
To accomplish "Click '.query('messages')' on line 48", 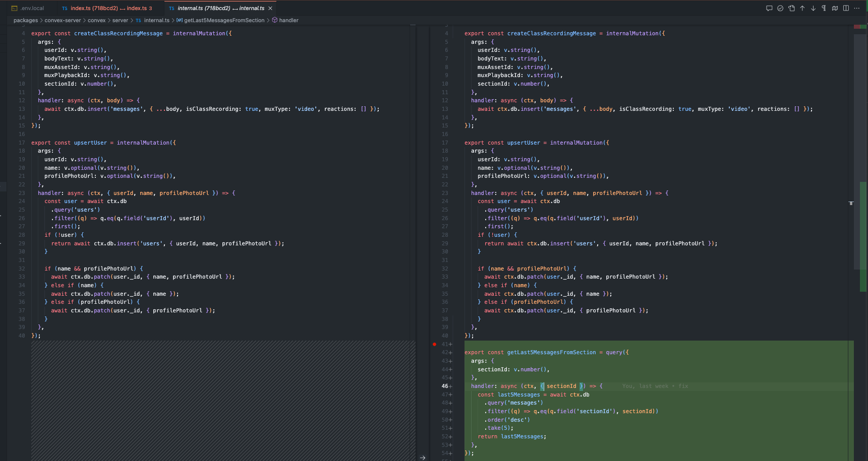I will point(513,403).
